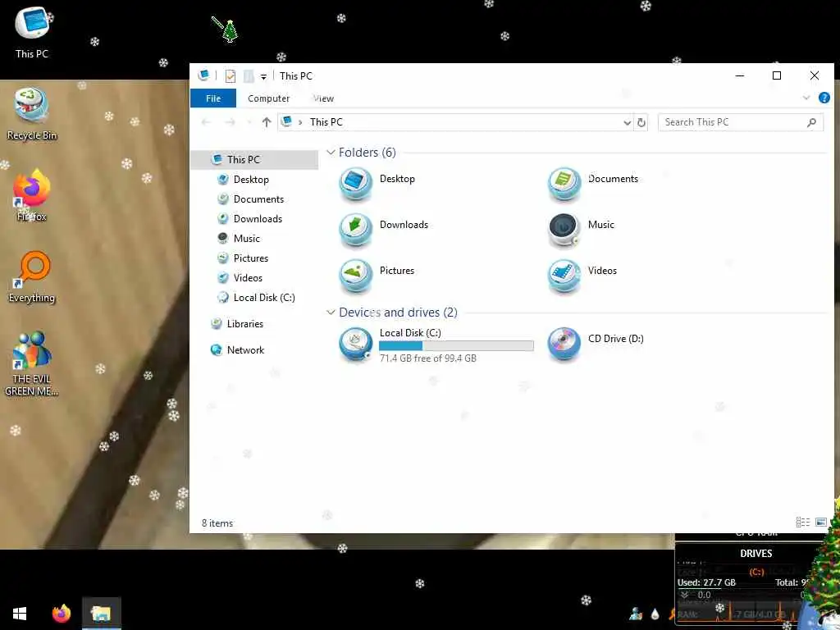Expand the ribbon with the chevron
Screen dimensions: 840x630
tap(806, 98)
